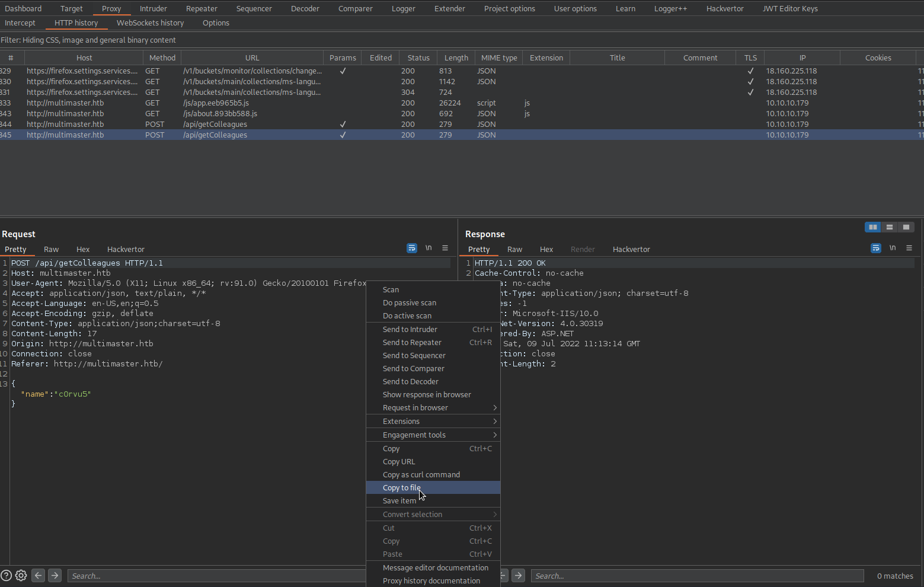924x587 pixels.
Task: Expand Extensions submenu
Action: coord(433,422)
